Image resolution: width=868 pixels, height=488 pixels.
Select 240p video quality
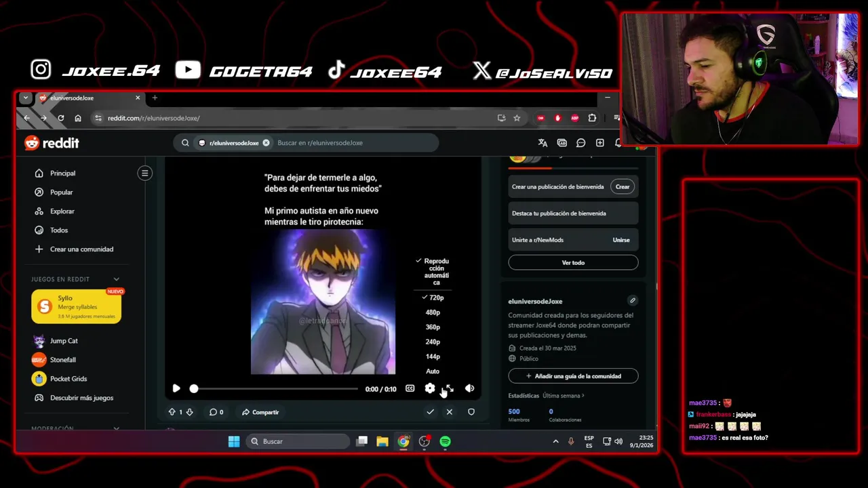(x=433, y=342)
